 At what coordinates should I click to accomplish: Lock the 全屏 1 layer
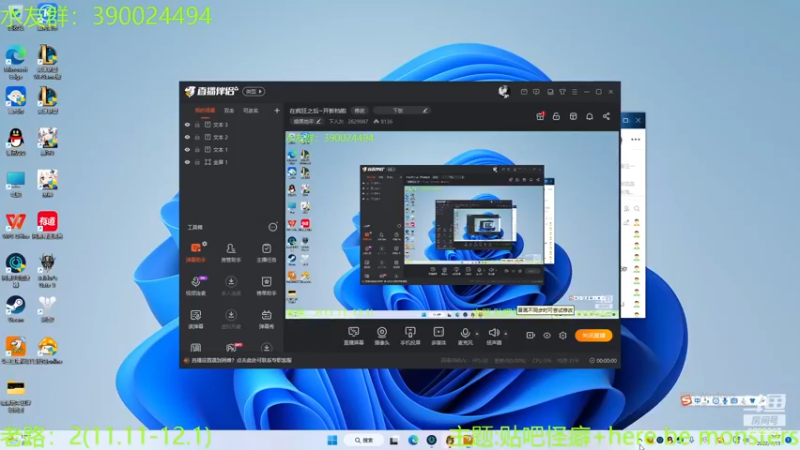coord(197,162)
